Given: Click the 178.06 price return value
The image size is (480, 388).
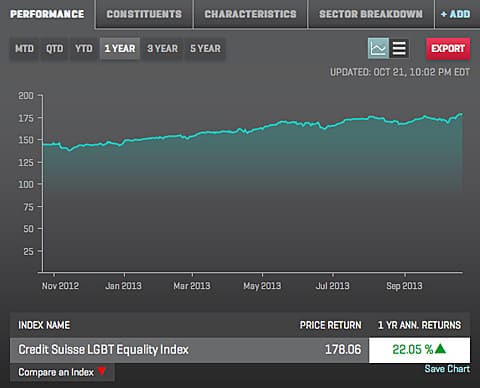Looking at the screenshot, I should point(343,350).
